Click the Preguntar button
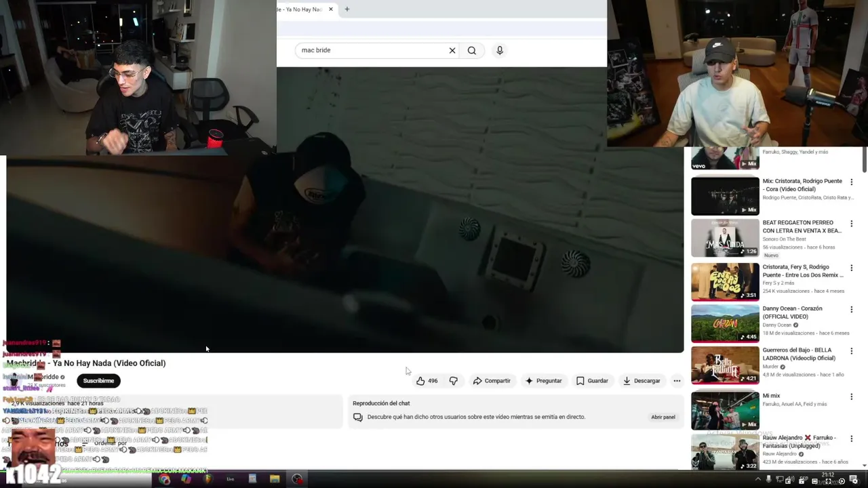Image resolution: width=868 pixels, height=488 pixels. coord(544,381)
